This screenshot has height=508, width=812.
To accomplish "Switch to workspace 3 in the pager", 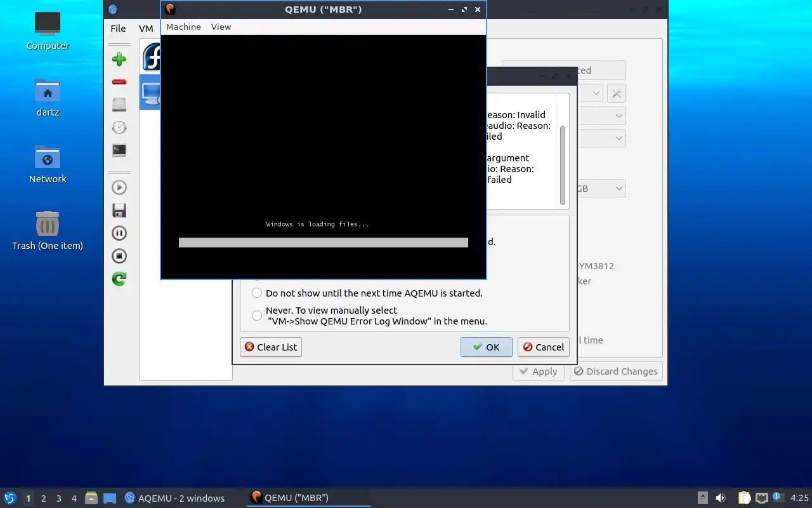I will (59, 498).
